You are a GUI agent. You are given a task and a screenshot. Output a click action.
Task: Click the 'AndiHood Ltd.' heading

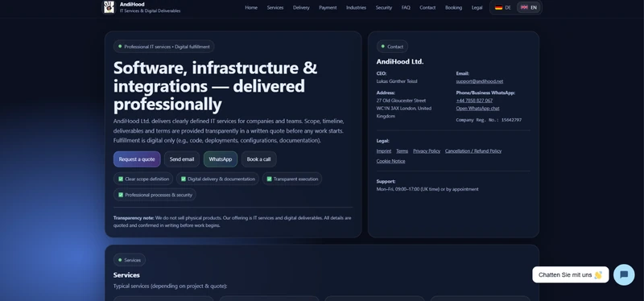pyautogui.click(x=400, y=62)
